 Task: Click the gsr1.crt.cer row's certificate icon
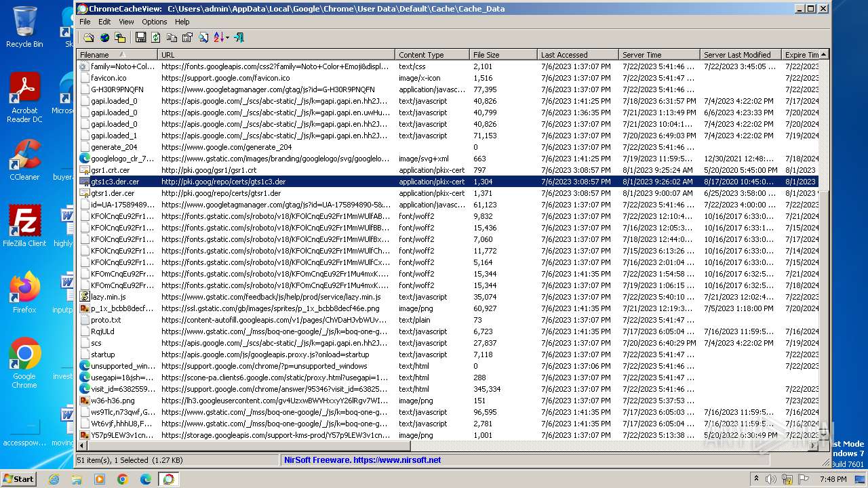(x=84, y=170)
